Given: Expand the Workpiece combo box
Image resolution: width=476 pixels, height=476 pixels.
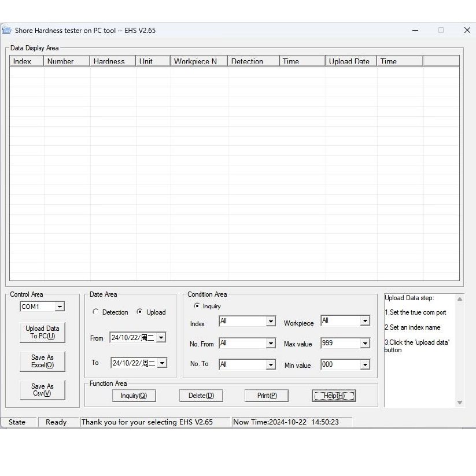Looking at the screenshot, I should click(365, 320).
